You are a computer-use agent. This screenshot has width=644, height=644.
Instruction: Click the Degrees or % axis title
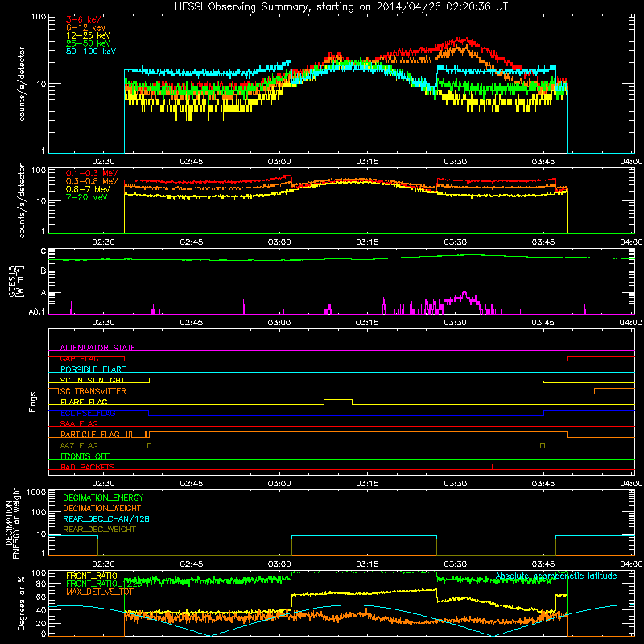pos(21,603)
